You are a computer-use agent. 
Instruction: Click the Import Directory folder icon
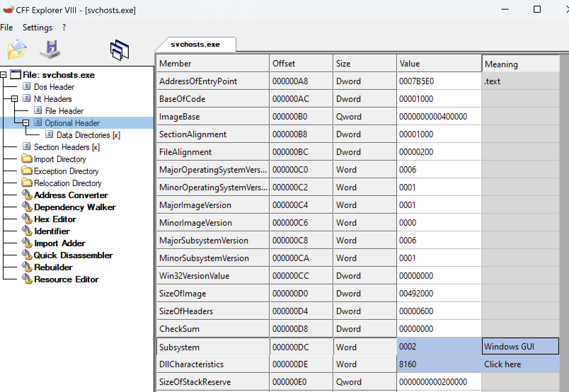point(27,158)
